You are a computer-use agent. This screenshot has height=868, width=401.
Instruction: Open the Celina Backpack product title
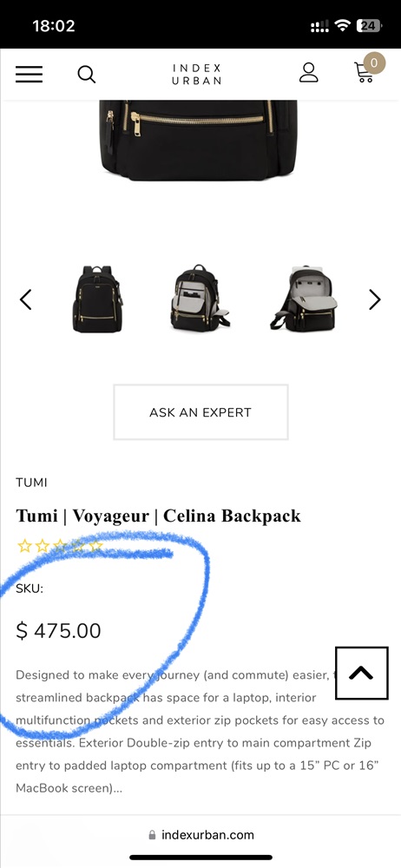pos(159,516)
